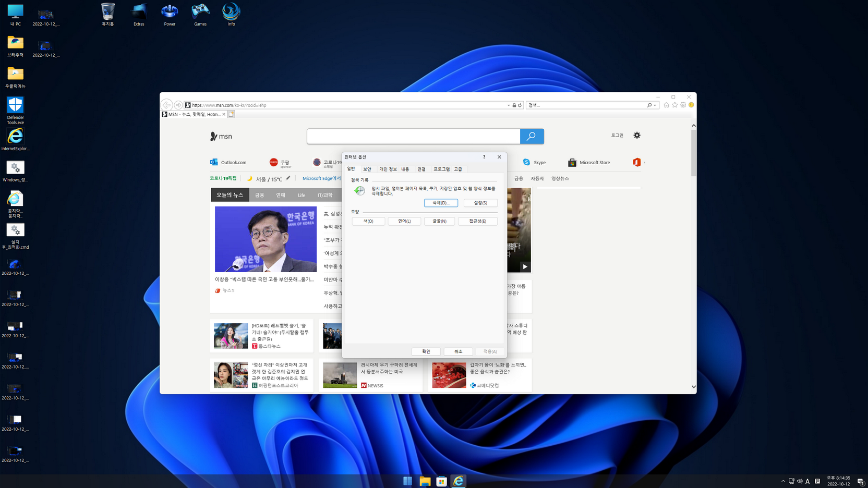Click the 삭제(D)... button

click(441, 203)
